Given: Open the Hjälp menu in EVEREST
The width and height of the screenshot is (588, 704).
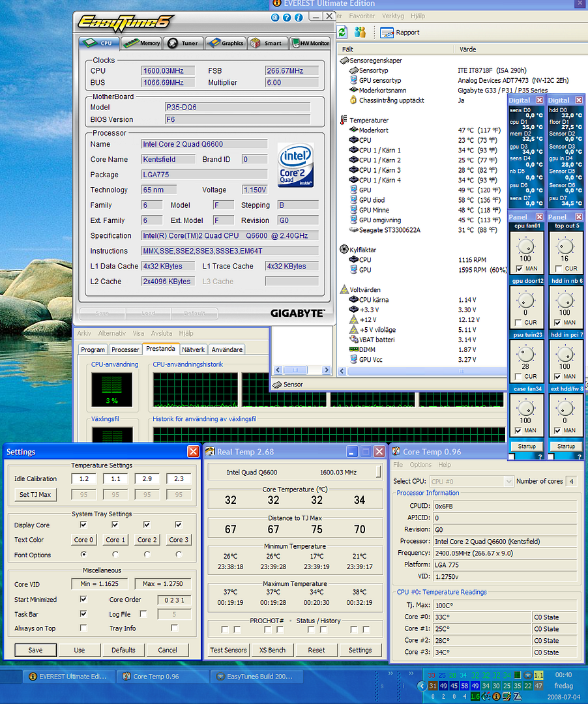Looking at the screenshot, I should pos(417,16).
